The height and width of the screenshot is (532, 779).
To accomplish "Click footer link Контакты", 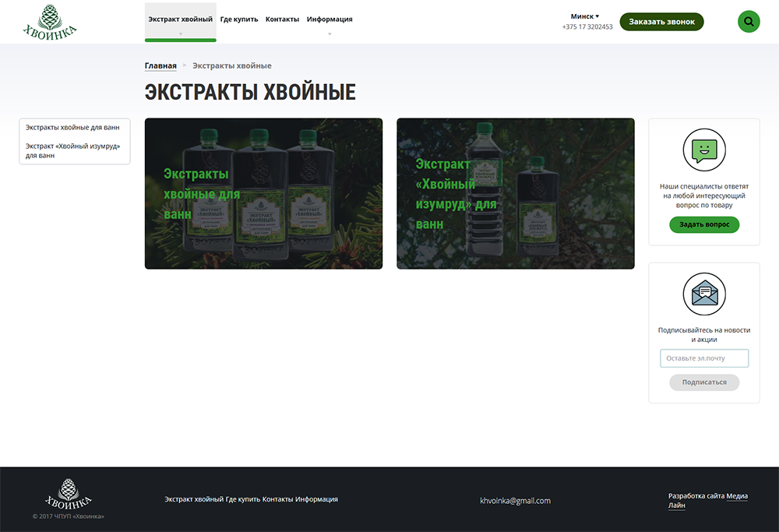I will pos(278,499).
